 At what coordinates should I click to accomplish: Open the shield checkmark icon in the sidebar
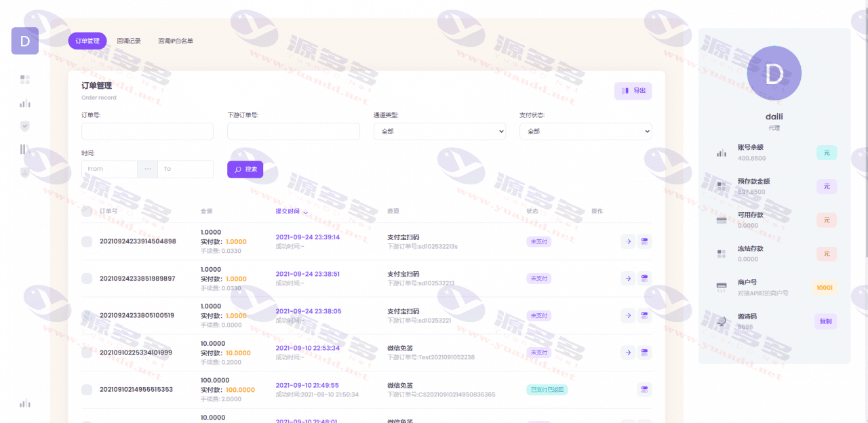tap(25, 126)
